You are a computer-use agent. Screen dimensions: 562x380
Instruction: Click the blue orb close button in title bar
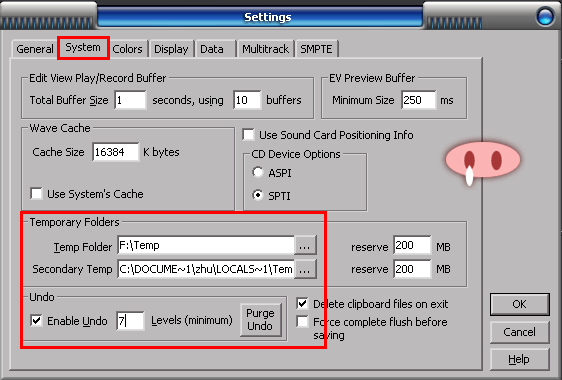(x=545, y=16)
